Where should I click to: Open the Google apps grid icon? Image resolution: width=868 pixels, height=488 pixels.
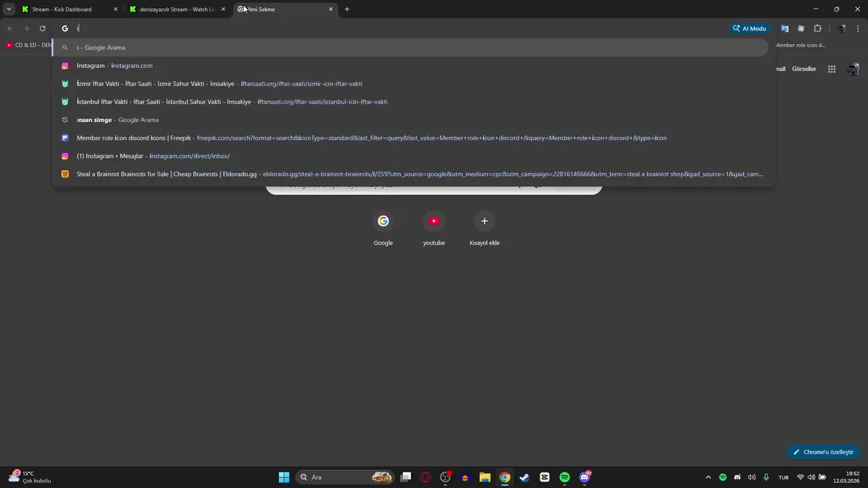click(831, 69)
